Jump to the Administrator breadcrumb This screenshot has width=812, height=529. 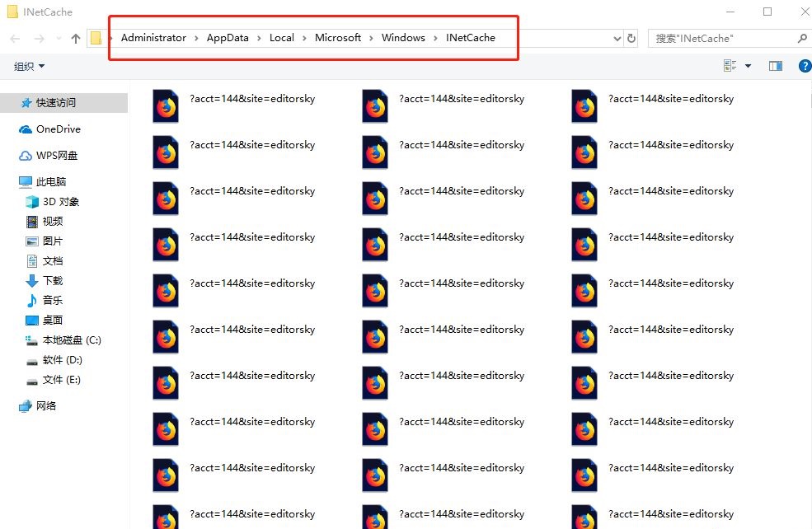point(153,38)
